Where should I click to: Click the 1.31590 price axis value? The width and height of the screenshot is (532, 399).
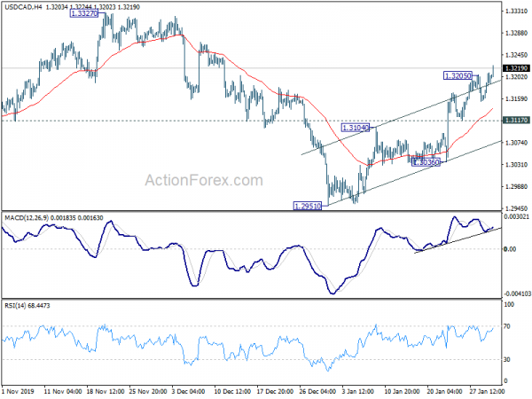click(x=516, y=98)
